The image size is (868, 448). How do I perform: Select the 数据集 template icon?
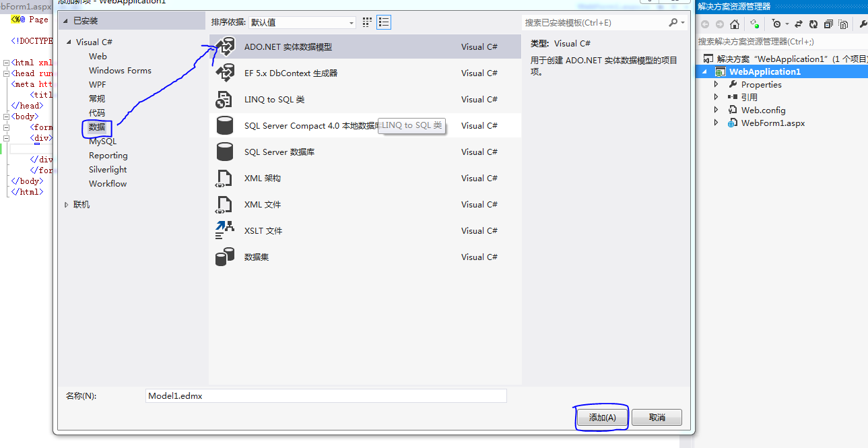tap(224, 257)
